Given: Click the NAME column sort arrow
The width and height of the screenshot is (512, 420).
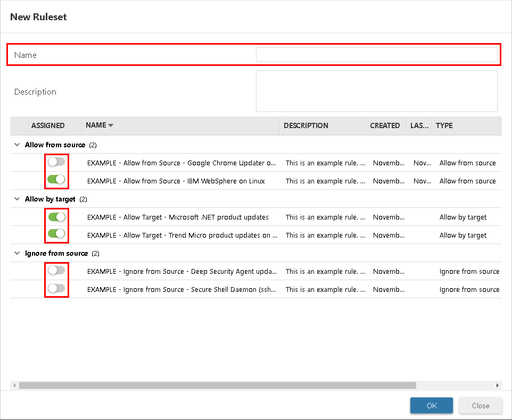Looking at the screenshot, I should coord(110,125).
